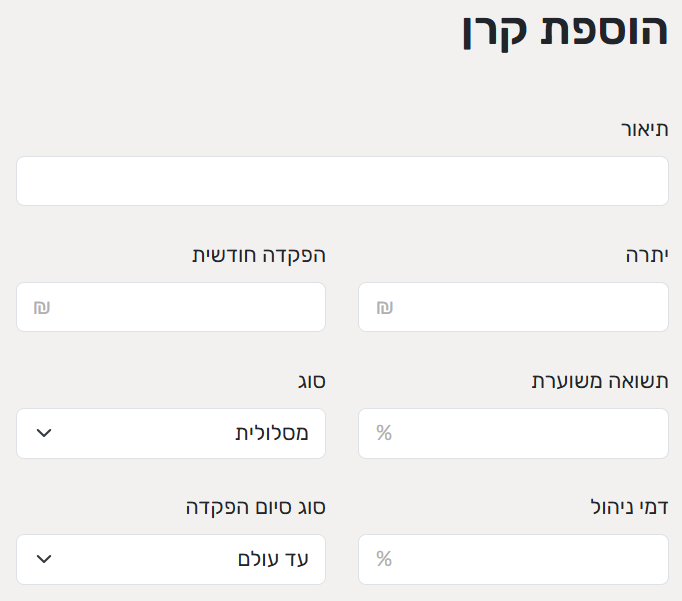Click the תשואה משוערת label text
The height and width of the screenshot is (601, 682).
pos(598,381)
